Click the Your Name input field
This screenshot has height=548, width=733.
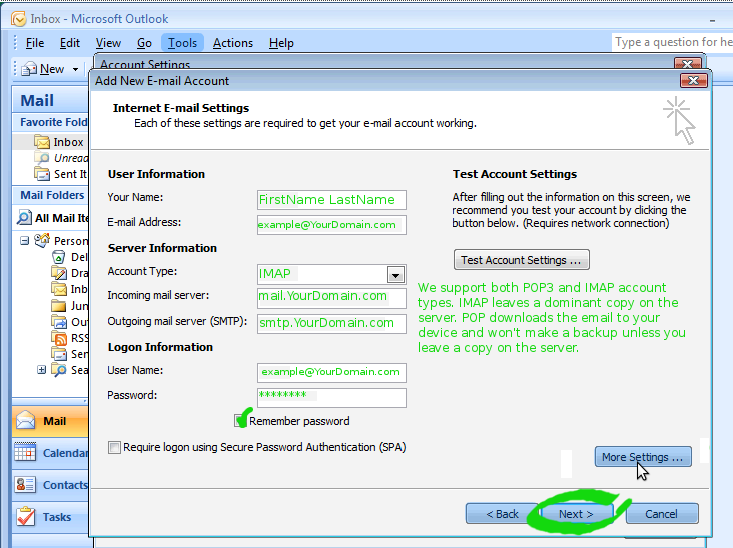click(x=332, y=200)
